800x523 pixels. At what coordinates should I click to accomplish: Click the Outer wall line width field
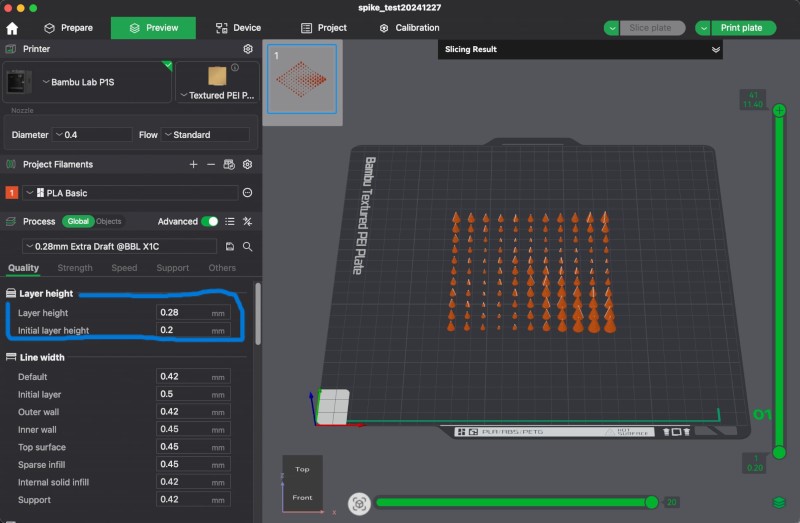[x=193, y=412]
